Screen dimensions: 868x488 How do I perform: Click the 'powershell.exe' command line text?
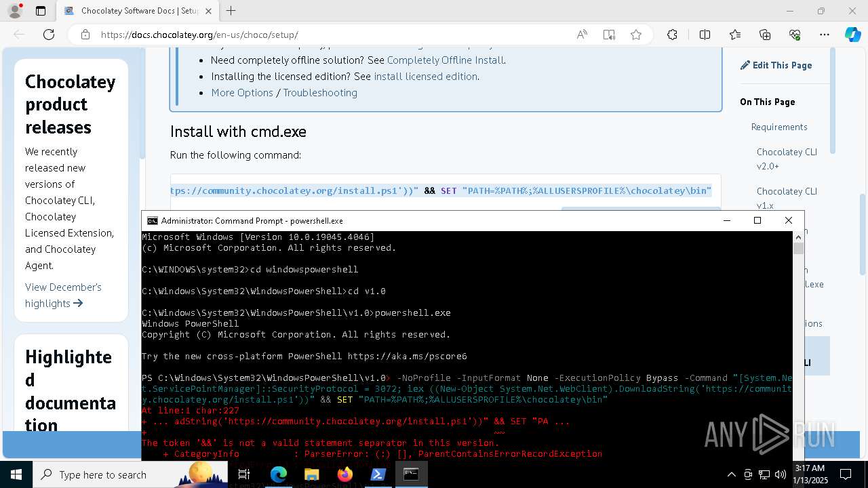click(x=412, y=312)
